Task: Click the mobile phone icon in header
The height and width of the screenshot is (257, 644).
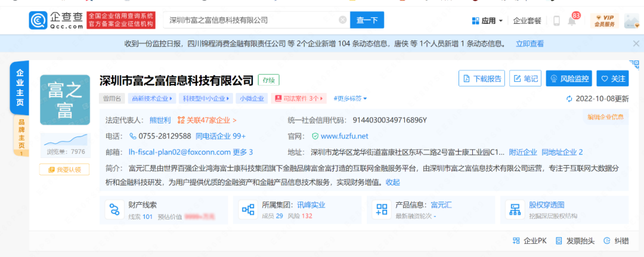Action: (x=556, y=21)
